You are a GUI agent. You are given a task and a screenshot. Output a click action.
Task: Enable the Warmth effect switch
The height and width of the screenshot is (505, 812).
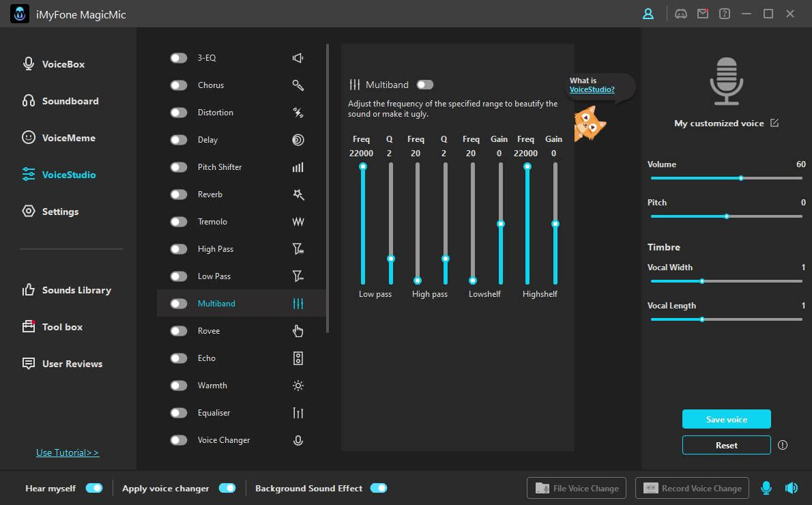(179, 386)
